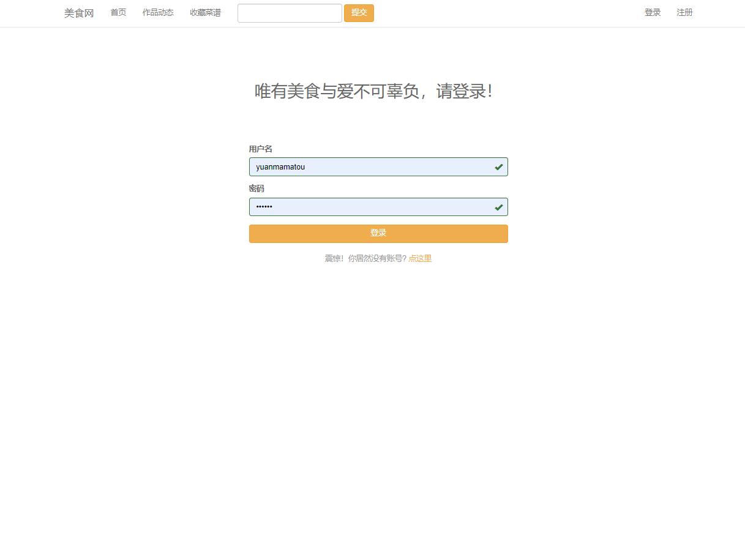Click the dots shown in the password box
This screenshot has width=745, height=560.
click(x=264, y=207)
